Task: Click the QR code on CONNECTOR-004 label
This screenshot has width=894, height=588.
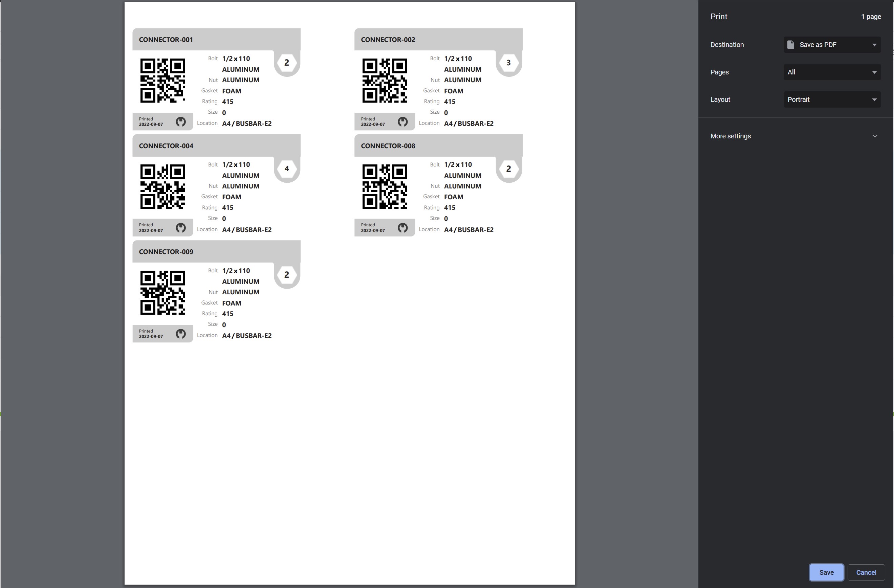Action: (x=162, y=187)
